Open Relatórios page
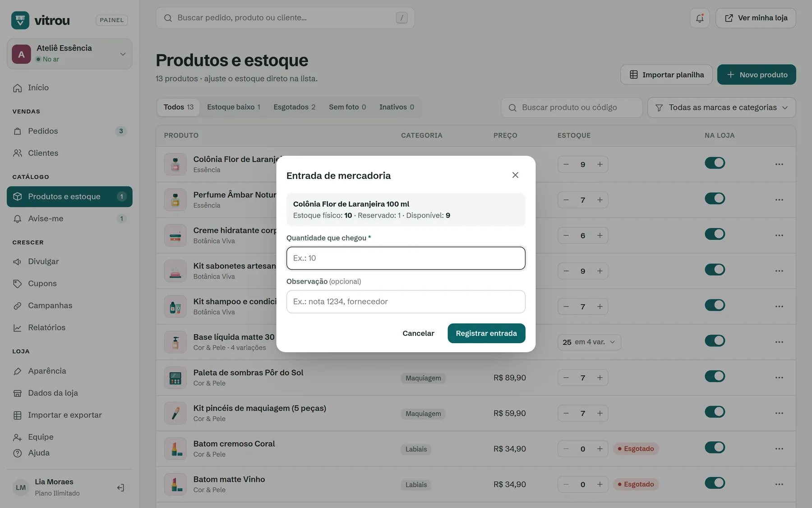 69,327
